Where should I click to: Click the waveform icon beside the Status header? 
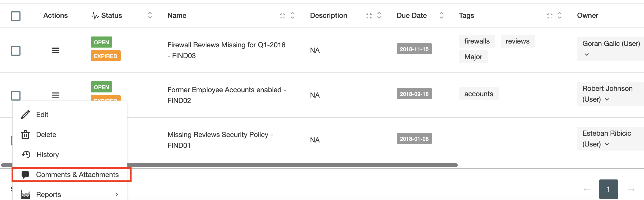95,15
